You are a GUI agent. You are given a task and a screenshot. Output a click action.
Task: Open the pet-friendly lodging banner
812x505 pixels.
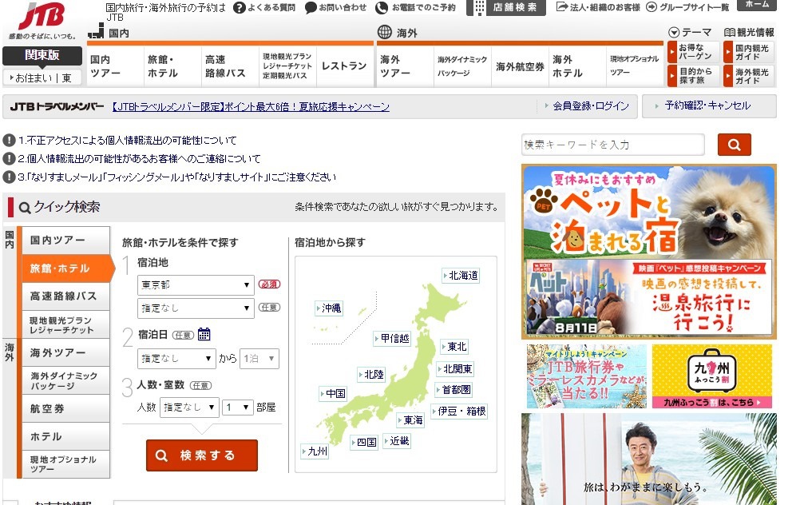point(649,252)
